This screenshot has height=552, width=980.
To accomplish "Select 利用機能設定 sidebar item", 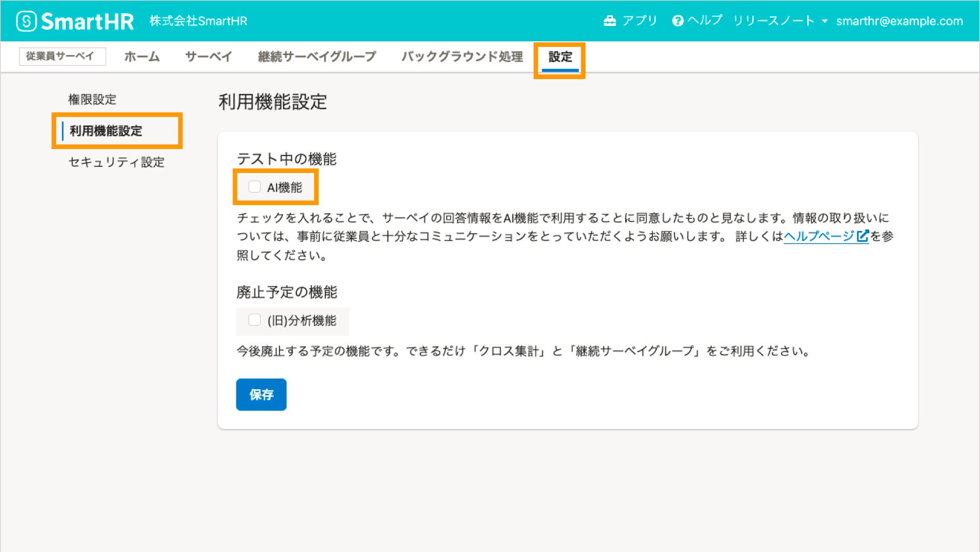I will (x=106, y=131).
